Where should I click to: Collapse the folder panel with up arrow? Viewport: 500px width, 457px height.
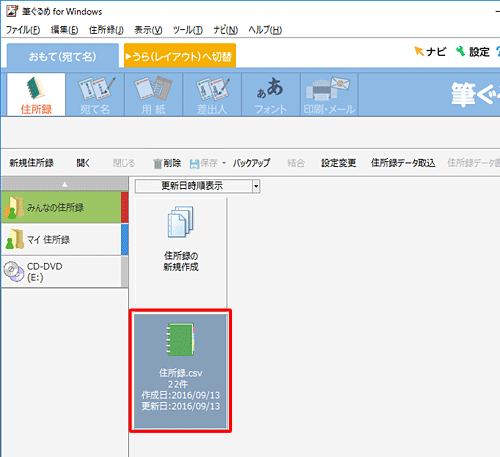(65, 184)
